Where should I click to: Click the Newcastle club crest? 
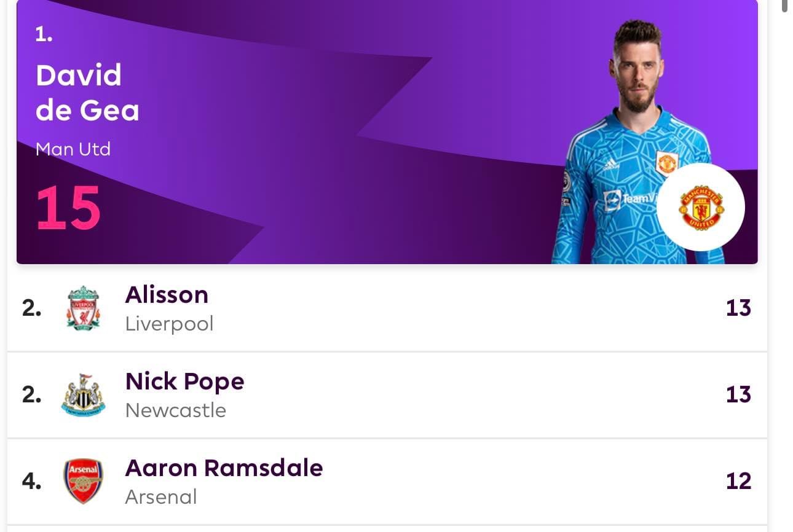[x=83, y=395]
